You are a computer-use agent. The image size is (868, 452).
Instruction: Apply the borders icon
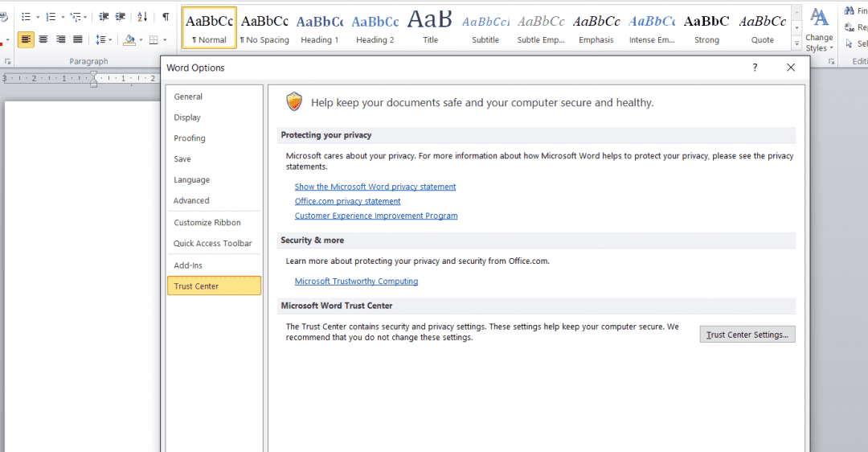pos(154,40)
